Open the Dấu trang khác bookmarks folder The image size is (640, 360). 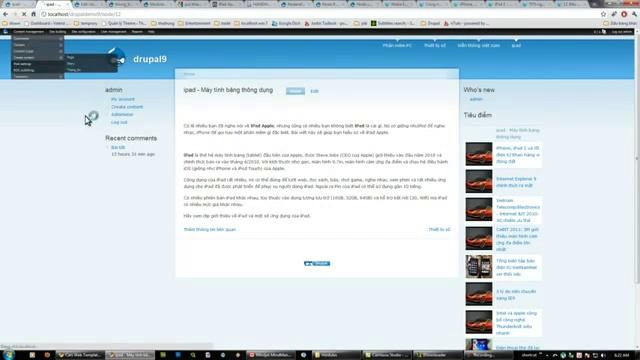point(620,23)
